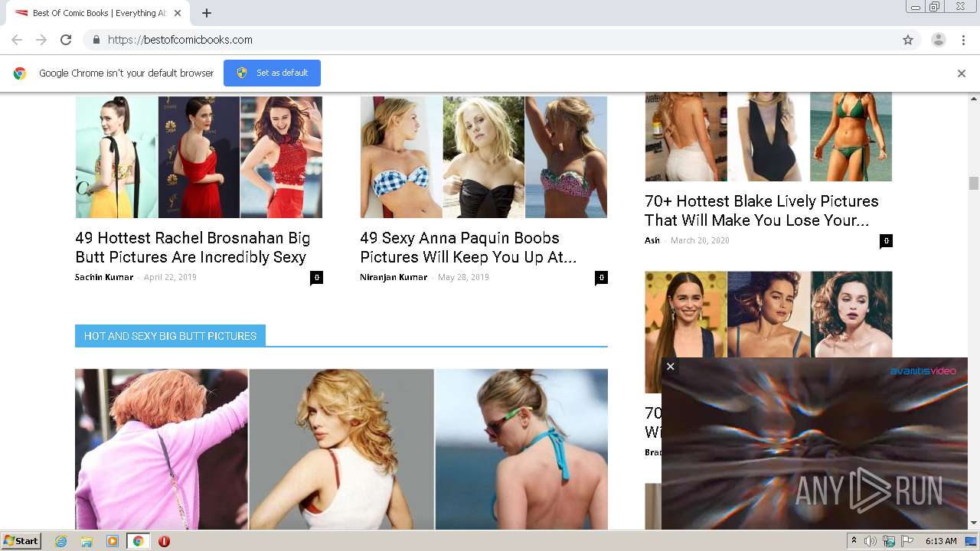Click the Rachel Brosnahan article thumbnail
Viewport: 980px width, 551px height.
click(x=199, y=157)
